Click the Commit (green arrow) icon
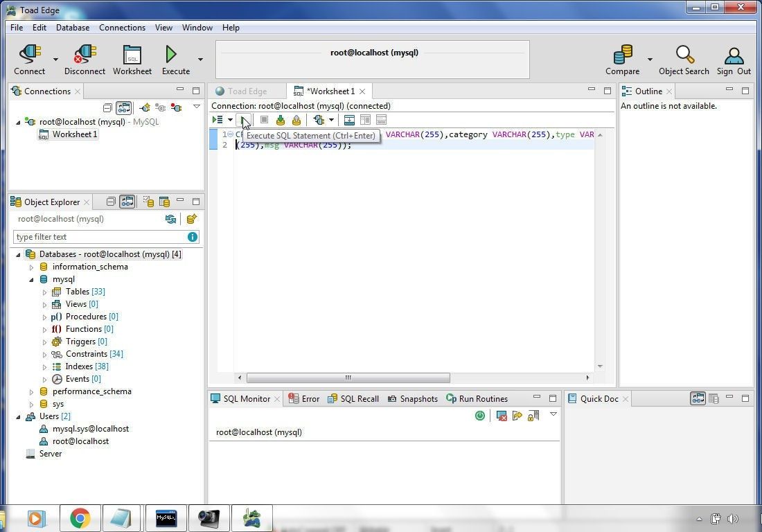This screenshot has height=532, width=762. click(x=281, y=120)
